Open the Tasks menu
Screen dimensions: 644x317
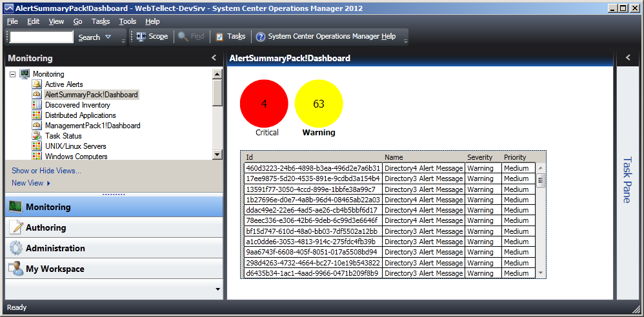point(101,21)
